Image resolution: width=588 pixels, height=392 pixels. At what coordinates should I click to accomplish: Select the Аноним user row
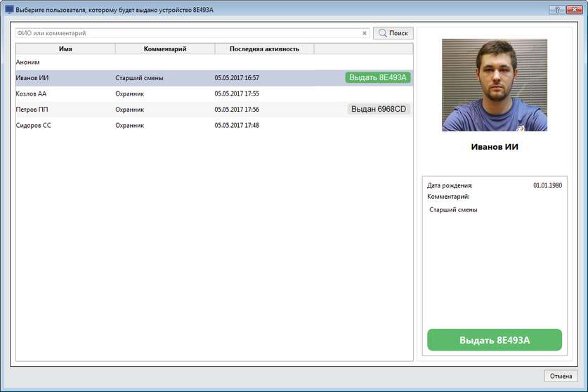pyautogui.click(x=141, y=62)
